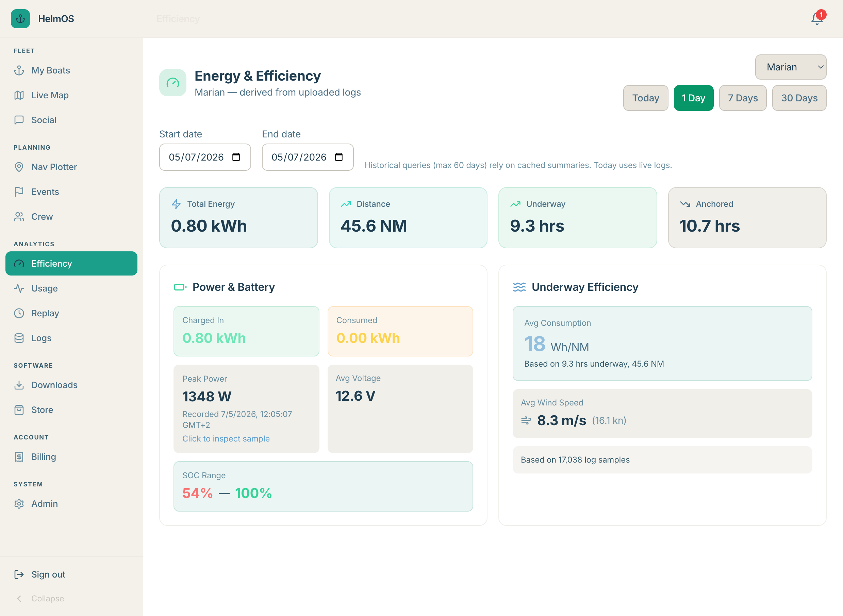
Task: Open the Admin page
Action: click(x=71, y=504)
